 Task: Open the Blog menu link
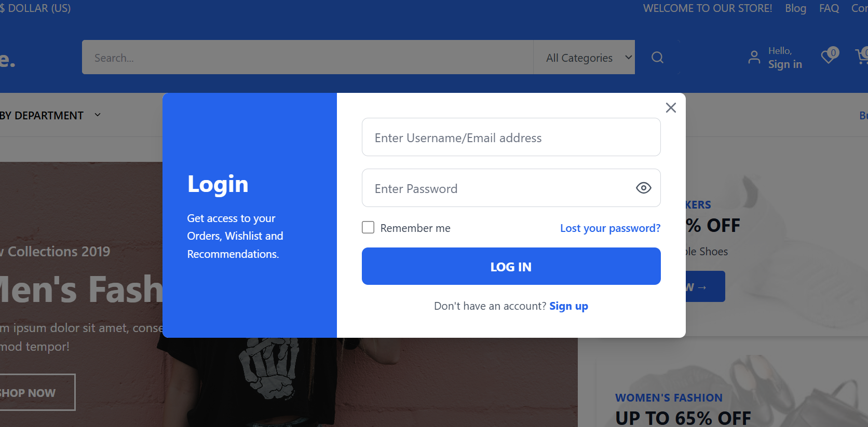click(x=795, y=8)
